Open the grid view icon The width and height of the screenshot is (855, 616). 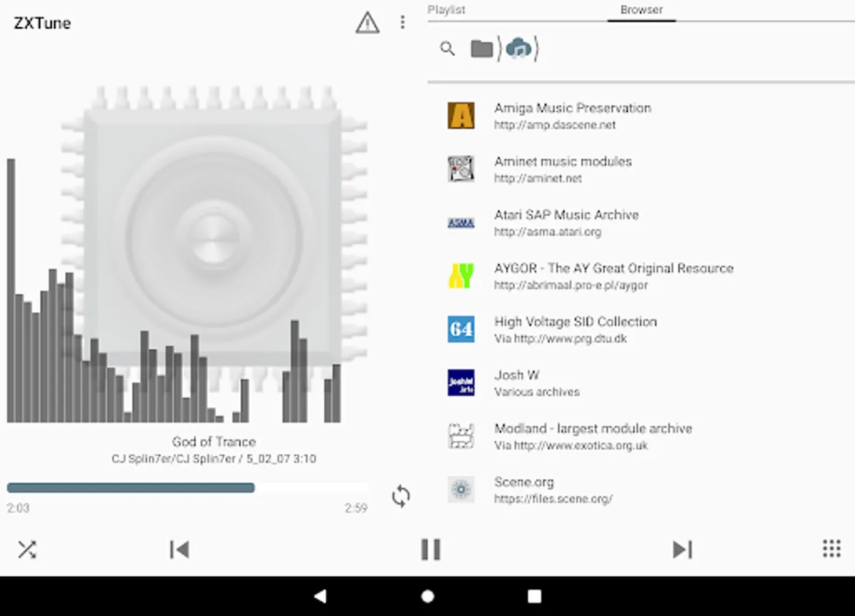coord(831,549)
